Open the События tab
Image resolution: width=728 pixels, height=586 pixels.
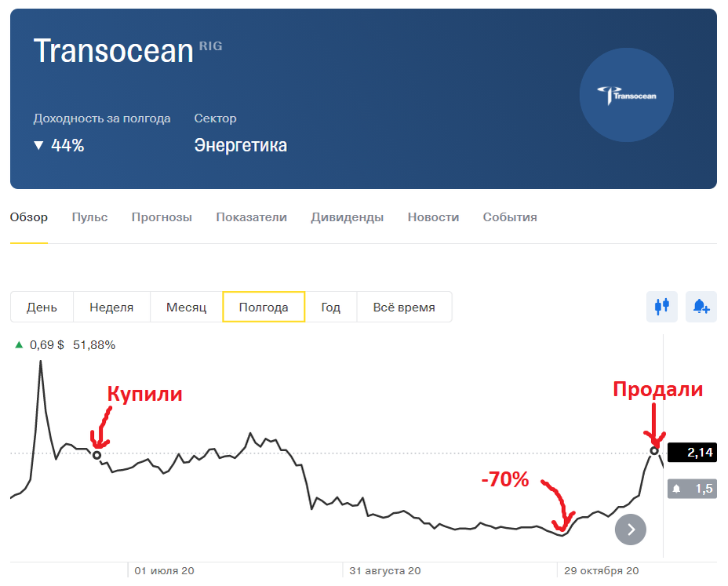[x=510, y=217]
